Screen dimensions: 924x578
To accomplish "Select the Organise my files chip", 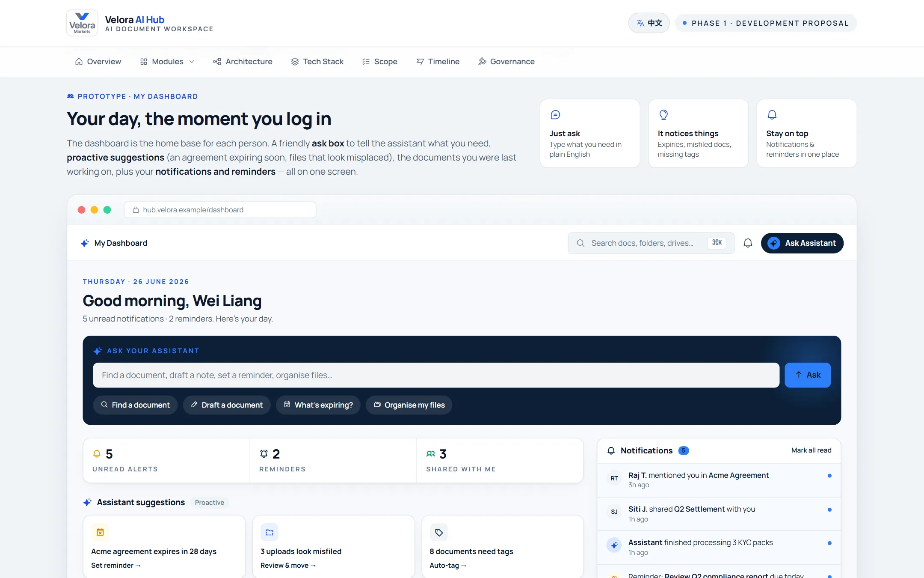I will 409,405.
